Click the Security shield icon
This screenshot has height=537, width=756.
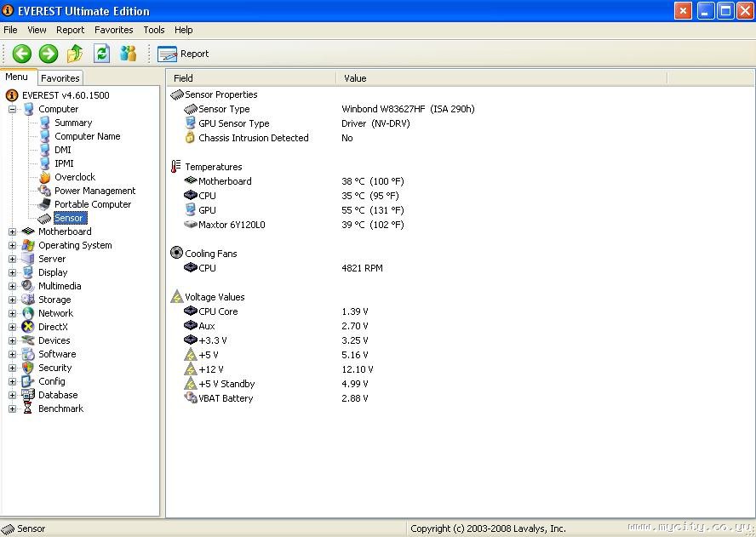(28, 368)
